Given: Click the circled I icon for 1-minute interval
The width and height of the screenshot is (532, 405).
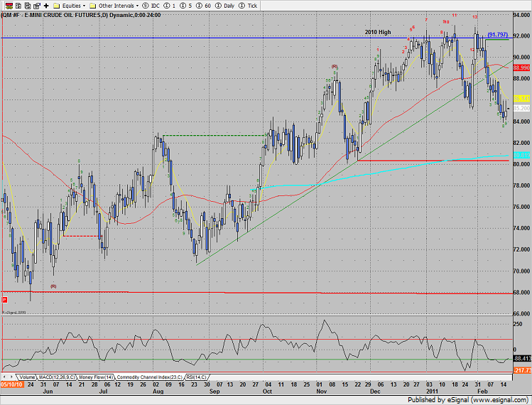Looking at the screenshot, I should (167, 6).
